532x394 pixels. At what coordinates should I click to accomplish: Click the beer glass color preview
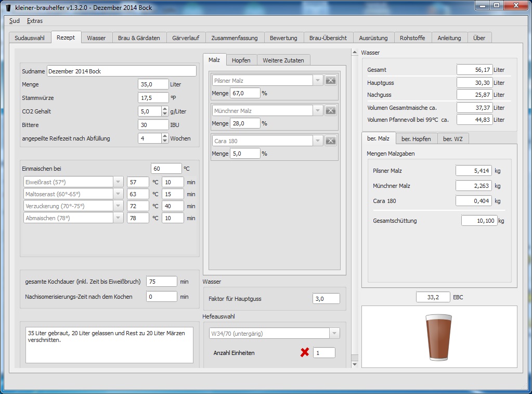point(439,337)
